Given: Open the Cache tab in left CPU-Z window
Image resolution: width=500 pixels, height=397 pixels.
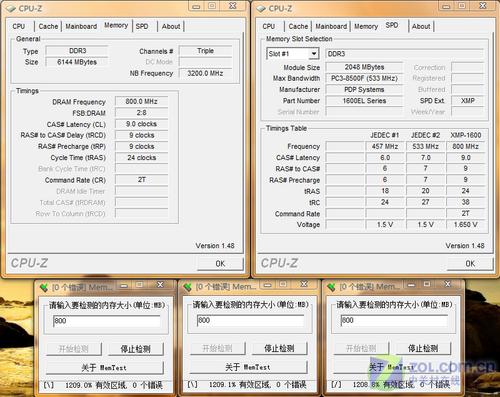Looking at the screenshot, I should tap(48, 26).
